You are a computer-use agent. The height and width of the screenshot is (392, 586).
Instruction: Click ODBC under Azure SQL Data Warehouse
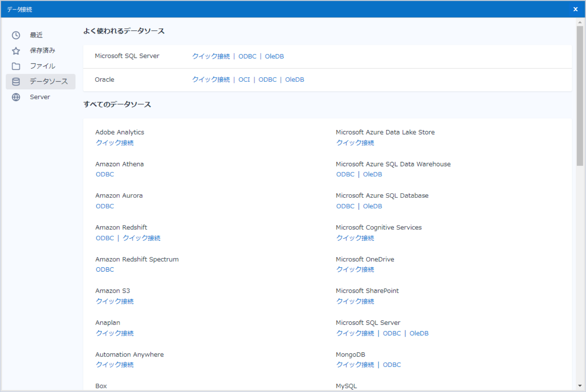[x=345, y=174]
